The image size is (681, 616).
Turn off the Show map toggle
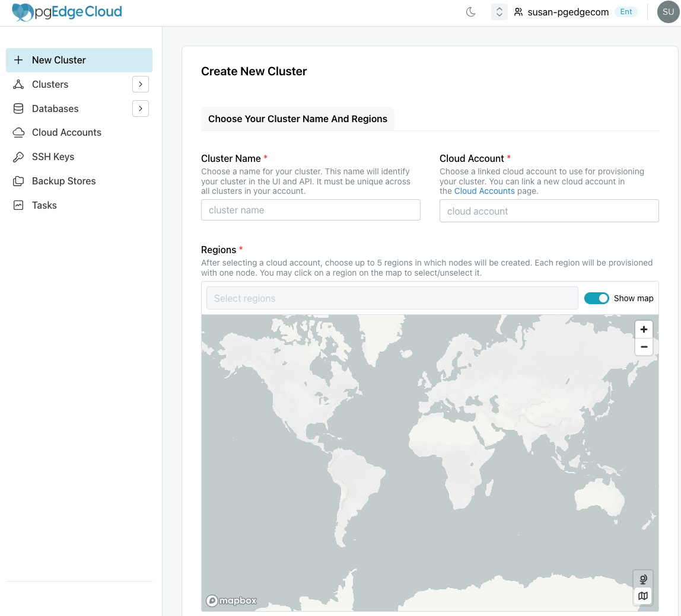596,298
